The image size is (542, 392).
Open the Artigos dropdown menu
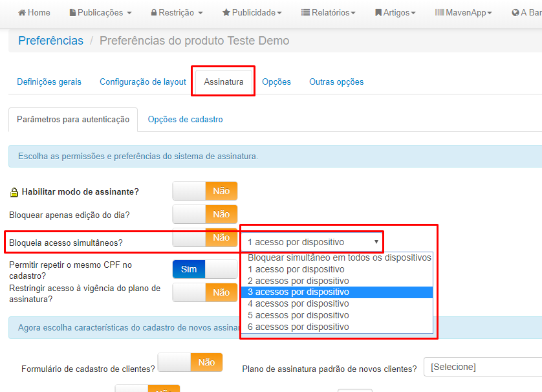point(395,13)
